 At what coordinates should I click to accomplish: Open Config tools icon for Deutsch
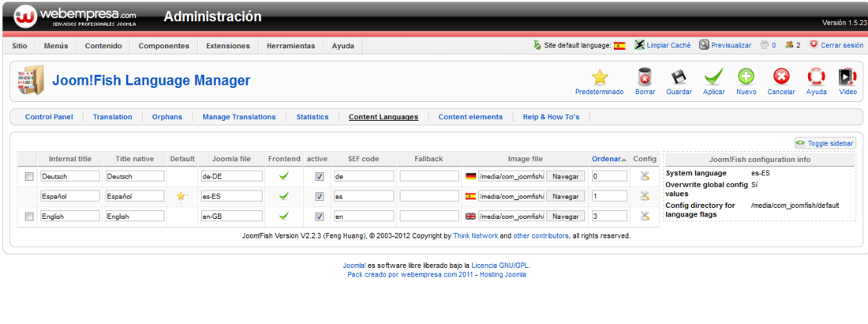click(645, 176)
